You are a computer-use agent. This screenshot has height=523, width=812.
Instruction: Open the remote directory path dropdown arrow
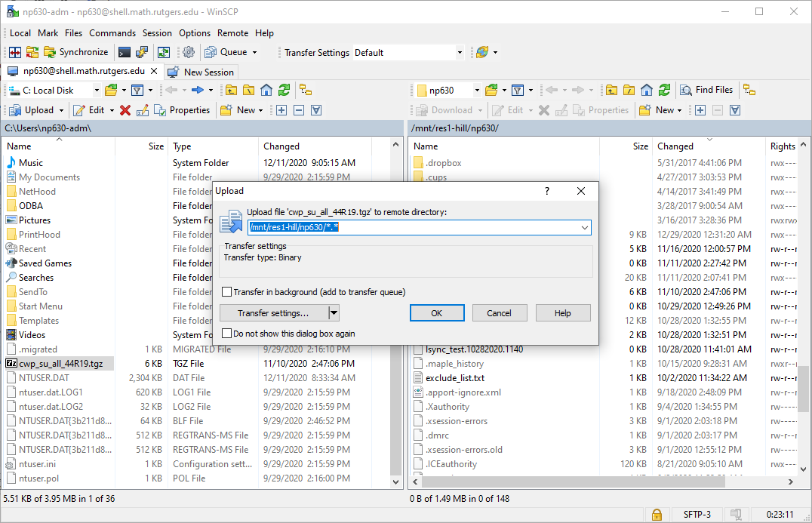pyautogui.click(x=585, y=227)
